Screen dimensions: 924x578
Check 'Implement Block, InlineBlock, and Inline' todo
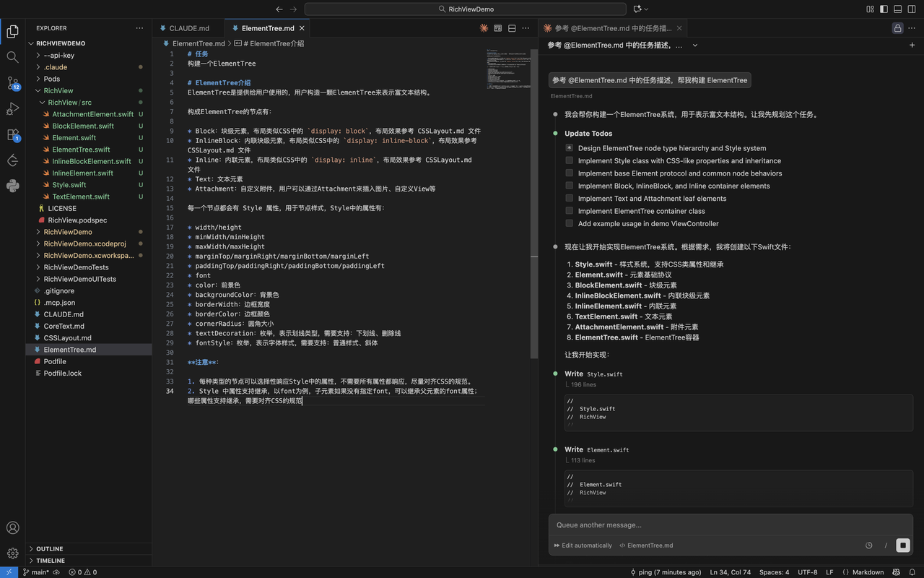coord(570,186)
